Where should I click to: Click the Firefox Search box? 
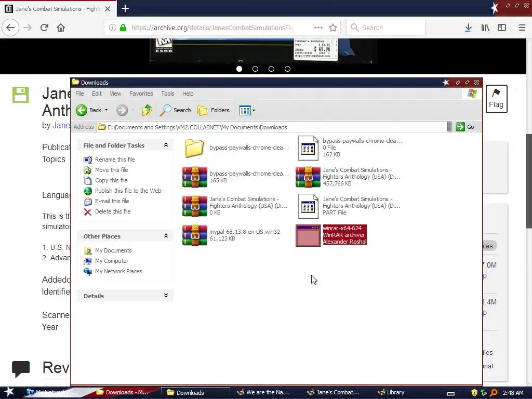point(385,28)
